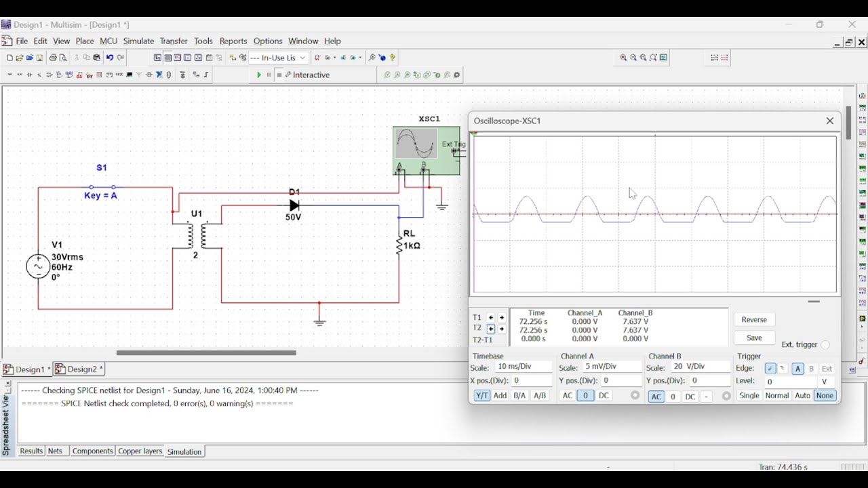Click the oscilloscope Save button
Screen dimensions: 868x488
coord(754,338)
